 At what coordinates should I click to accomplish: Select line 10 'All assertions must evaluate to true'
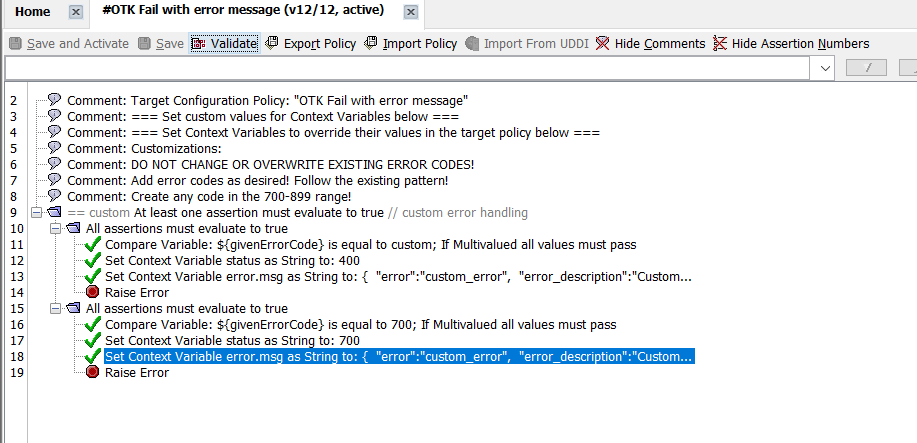(x=187, y=228)
